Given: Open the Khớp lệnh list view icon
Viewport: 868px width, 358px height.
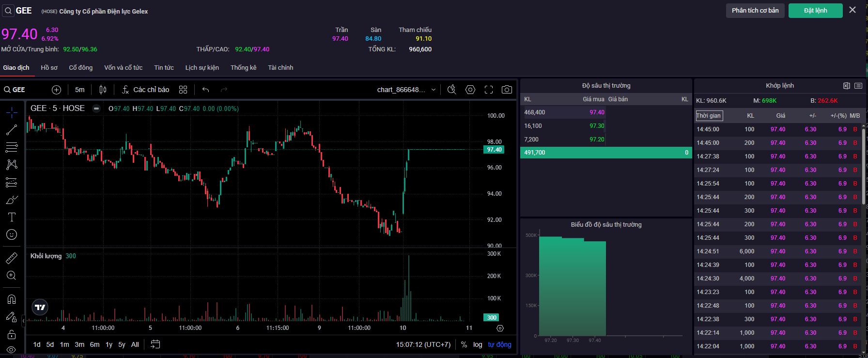Looking at the screenshot, I should tap(858, 86).
